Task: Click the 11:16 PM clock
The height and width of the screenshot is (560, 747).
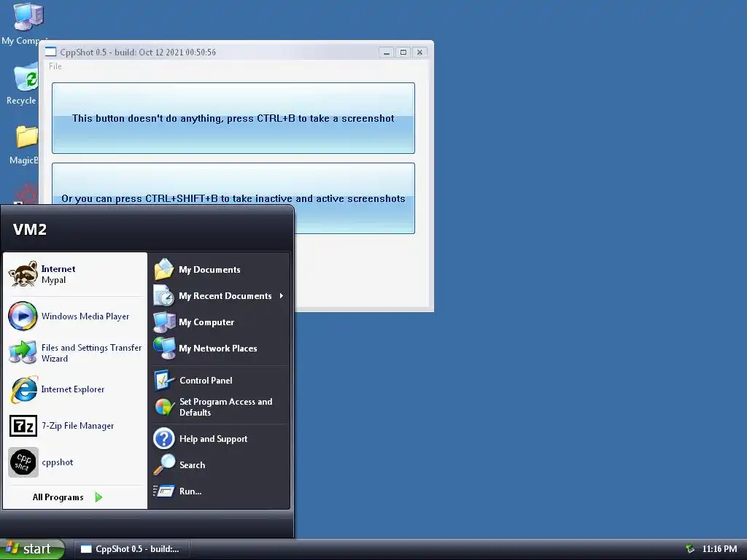Action: [719, 549]
